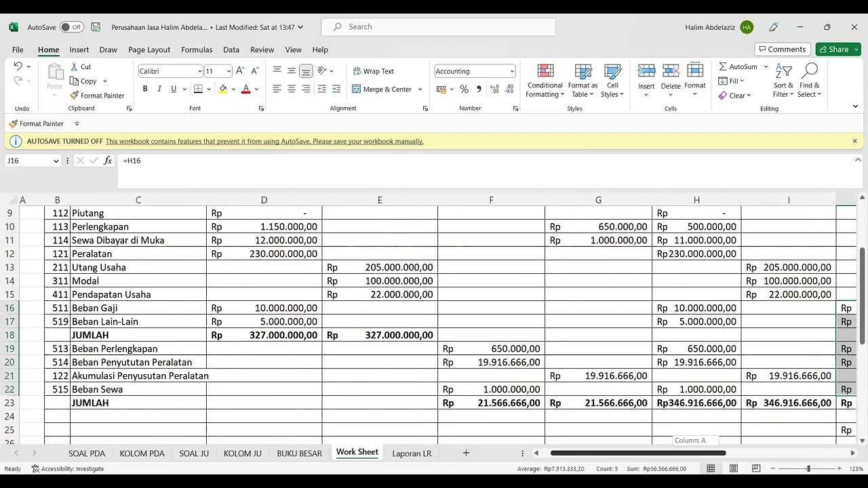Switch to the BUKU BESAR sheet
Image resolution: width=868 pixels, height=488 pixels.
299,453
